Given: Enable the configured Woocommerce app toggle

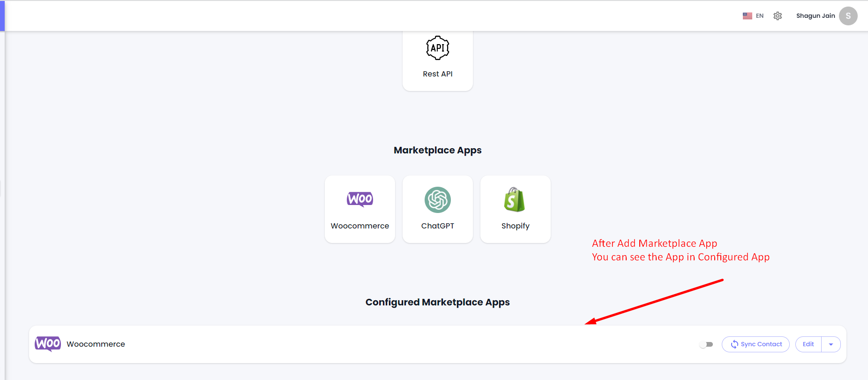Looking at the screenshot, I should pos(706,344).
